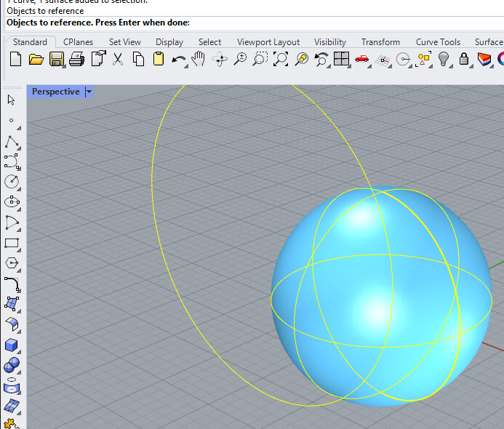Click Zoom Extents icon

point(281,59)
